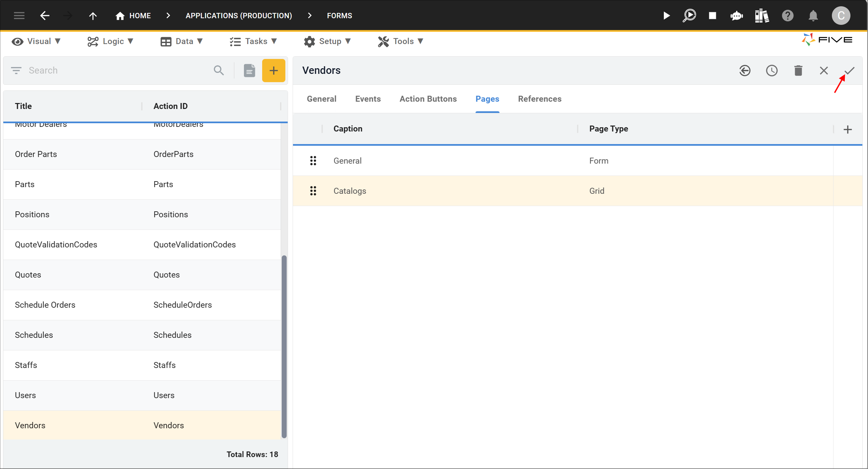Click the Form page type cell
The image size is (868, 469).
[599, 161]
